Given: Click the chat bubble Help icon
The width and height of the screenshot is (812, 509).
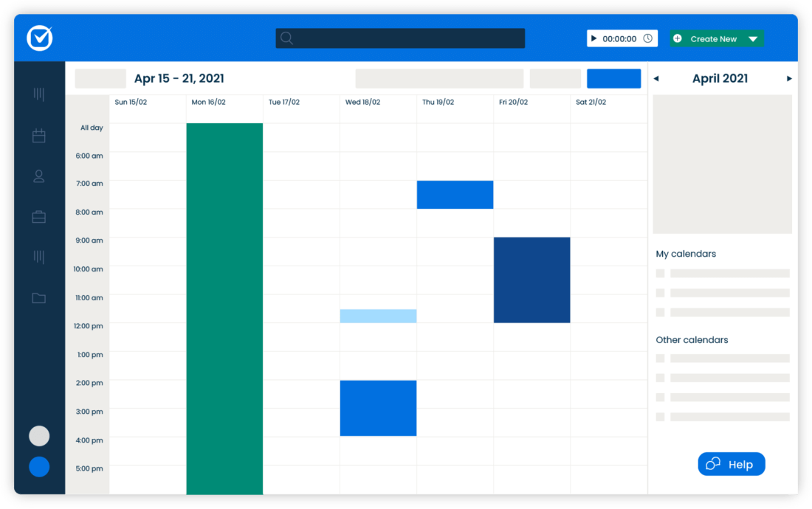Looking at the screenshot, I should (x=713, y=464).
